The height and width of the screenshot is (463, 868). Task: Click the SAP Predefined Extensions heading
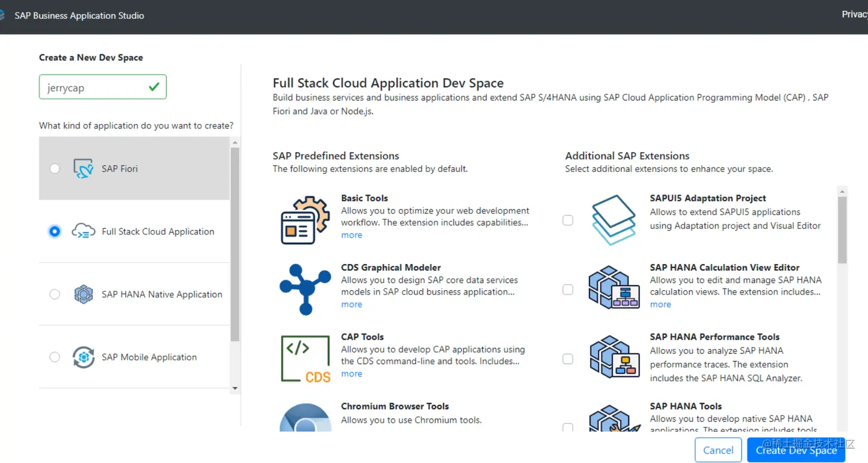click(x=336, y=156)
